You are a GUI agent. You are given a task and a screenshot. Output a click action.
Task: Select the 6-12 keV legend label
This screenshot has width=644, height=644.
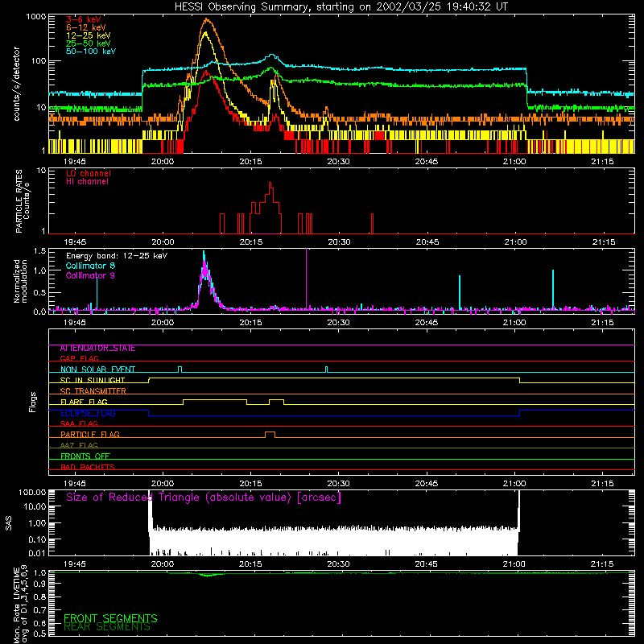point(86,27)
